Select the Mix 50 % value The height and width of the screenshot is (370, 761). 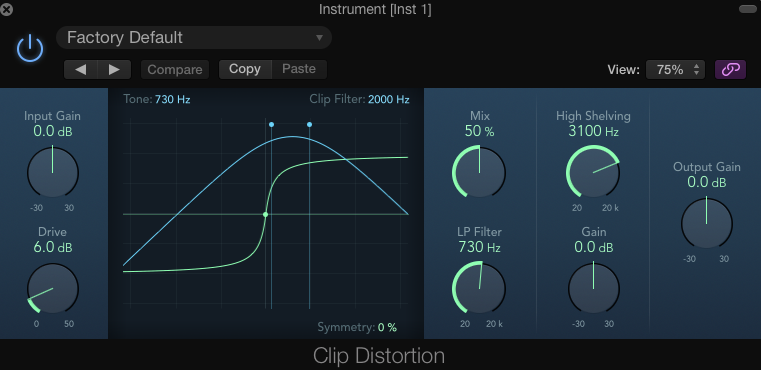tap(480, 131)
